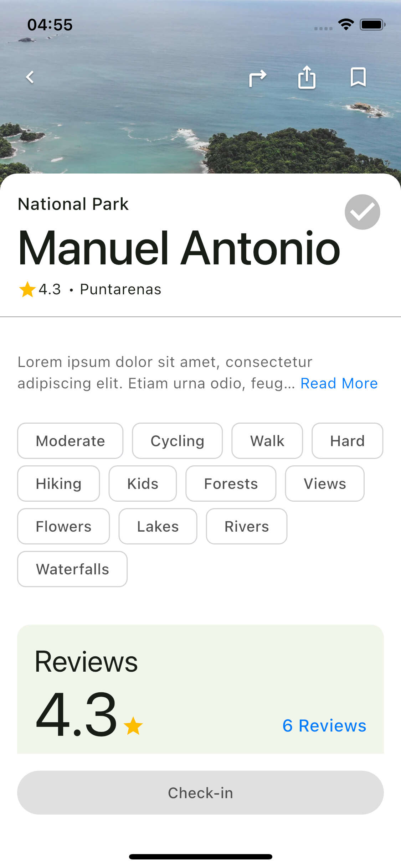This screenshot has width=401, height=868.
Task: Select the Hard difficulty tag
Action: [347, 441]
